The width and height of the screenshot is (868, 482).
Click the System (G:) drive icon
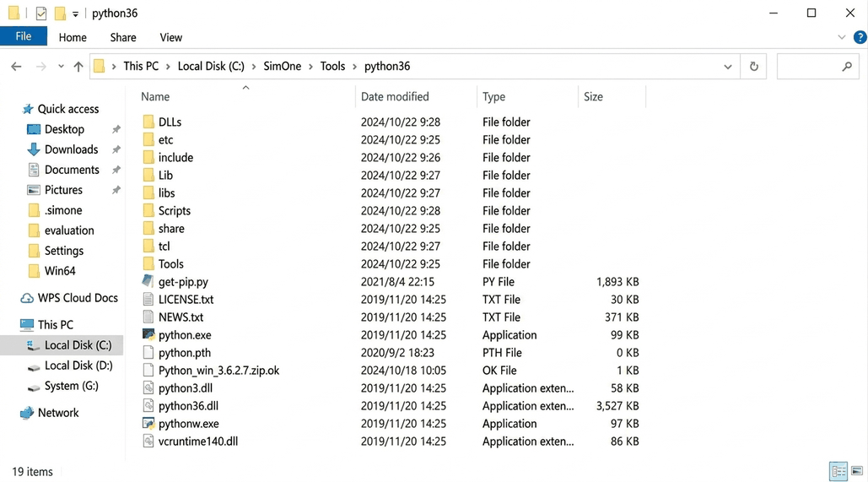tap(34, 387)
